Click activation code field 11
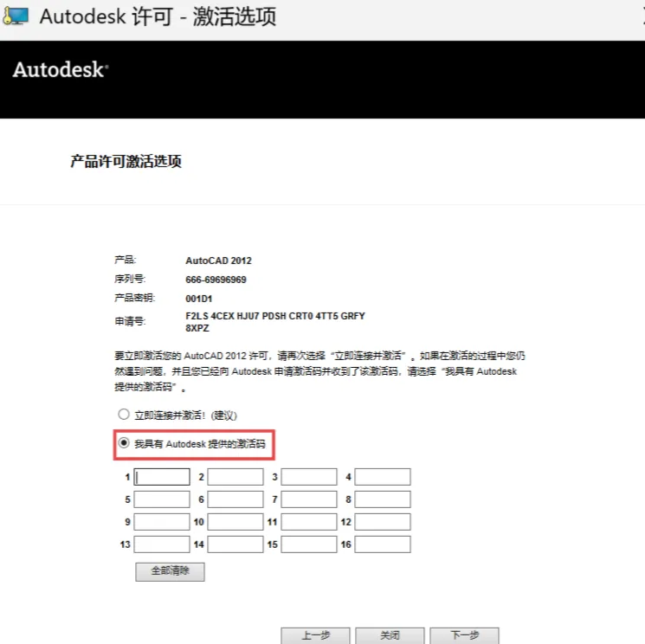Image resolution: width=645 pixels, height=644 pixels. pos(309,522)
